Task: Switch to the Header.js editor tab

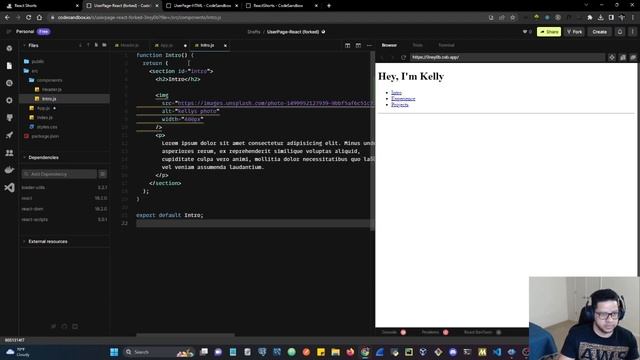Action: click(x=127, y=45)
